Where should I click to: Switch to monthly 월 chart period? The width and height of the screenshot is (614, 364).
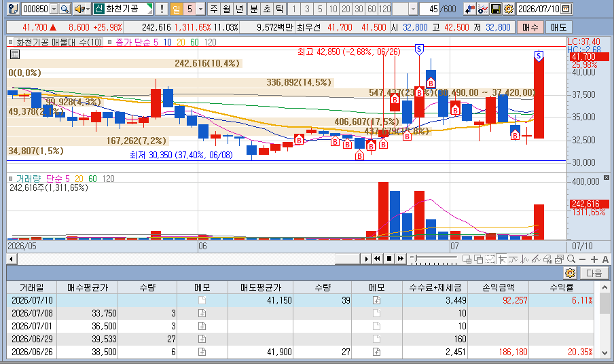tap(227, 9)
